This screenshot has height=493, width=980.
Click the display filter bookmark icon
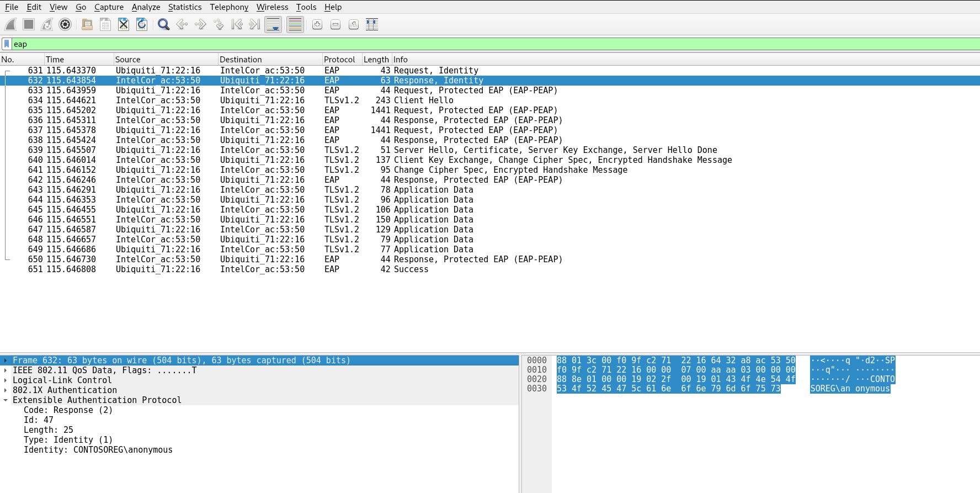tap(7, 44)
